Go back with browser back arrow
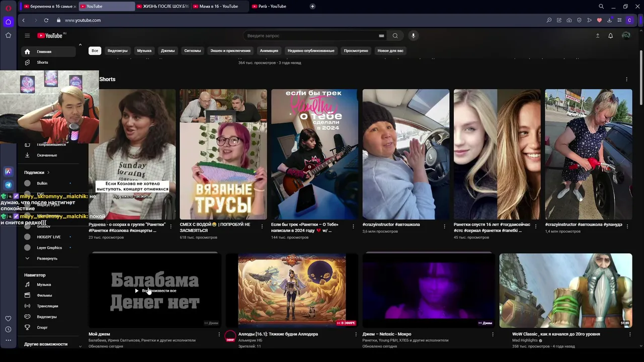Image resolution: width=644 pixels, height=362 pixels. point(24,20)
